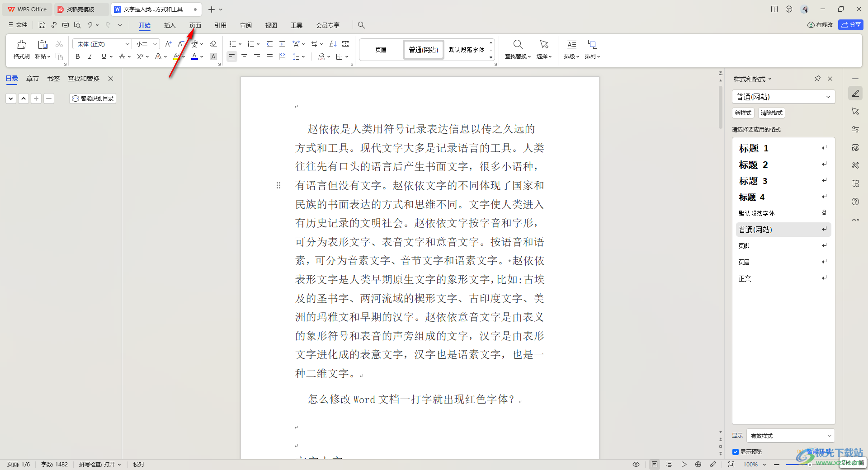The width and height of the screenshot is (868, 470).
Task: Click the save icon in quick access toolbar
Action: click(42, 25)
